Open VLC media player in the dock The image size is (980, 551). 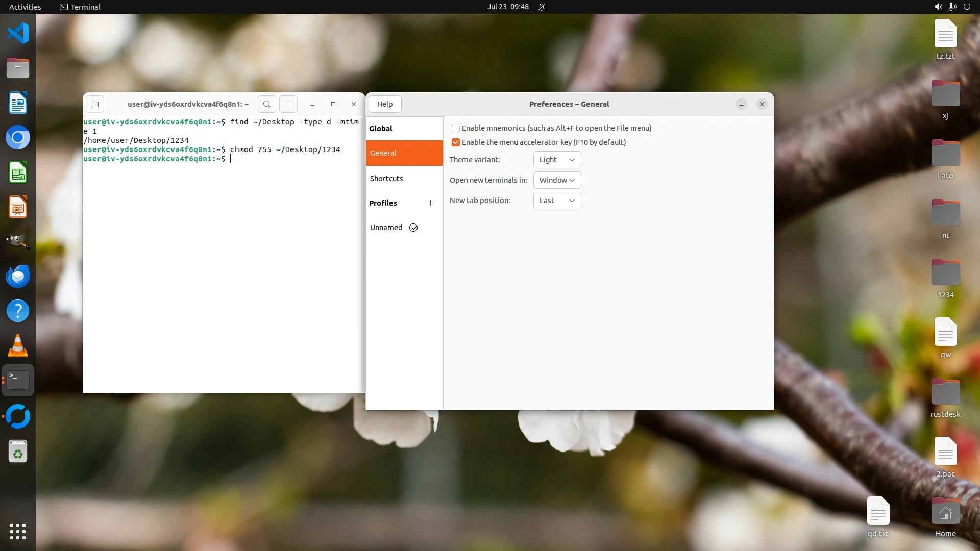[18, 346]
